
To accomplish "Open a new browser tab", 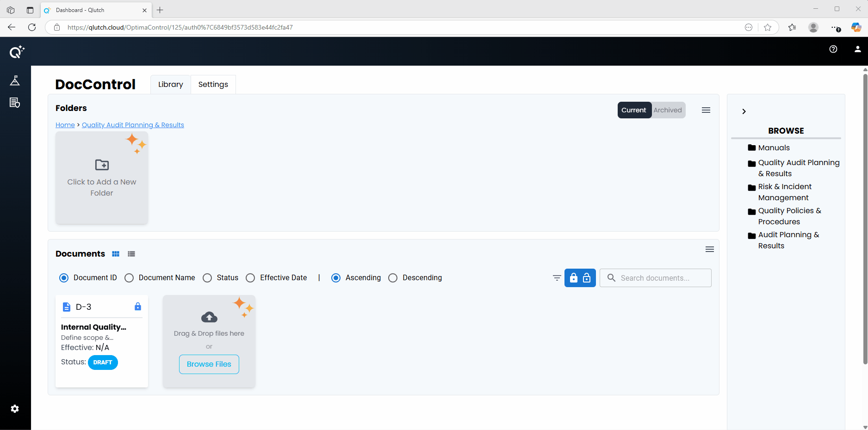I will pos(160,10).
